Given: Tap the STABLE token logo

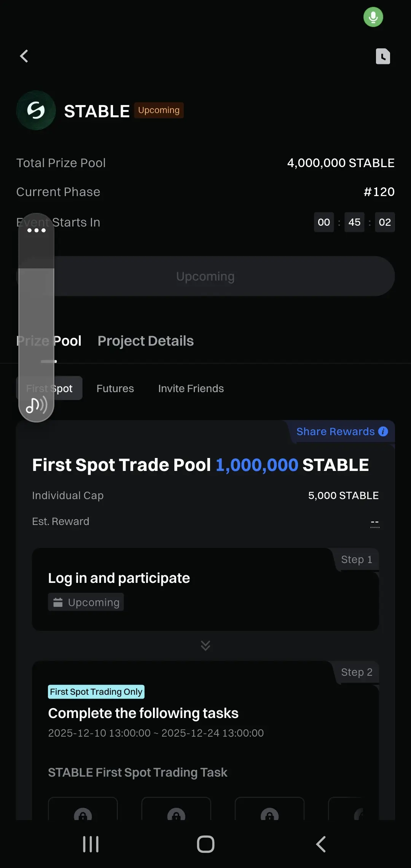Looking at the screenshot, I should (36, 110).
